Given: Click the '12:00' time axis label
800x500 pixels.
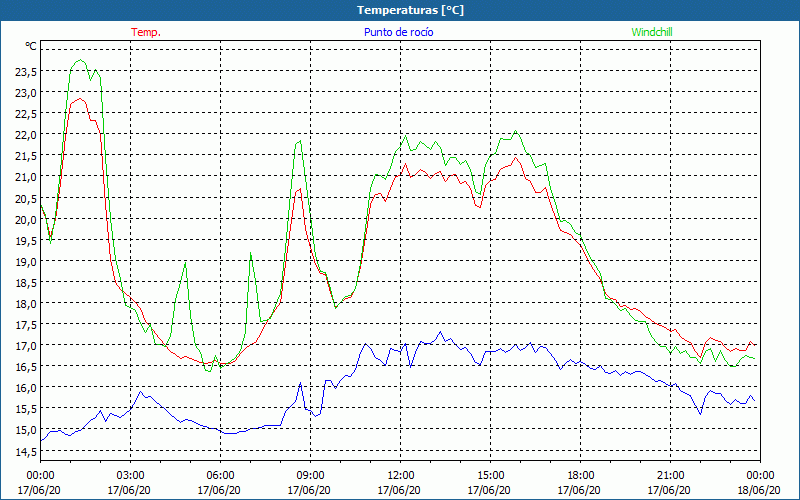Looking at the screenshot, I should click(x=399, y=476).
